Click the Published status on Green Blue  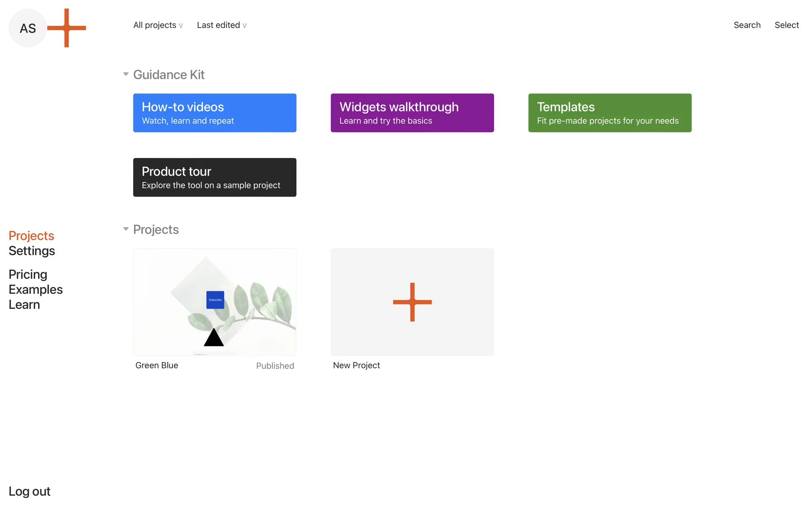point(275,366)
